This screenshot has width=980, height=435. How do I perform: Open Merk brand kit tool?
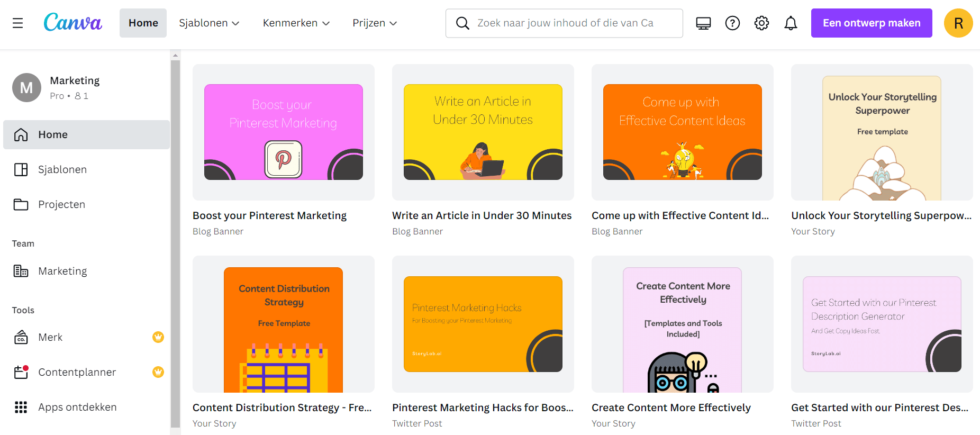tap(50, 337)
